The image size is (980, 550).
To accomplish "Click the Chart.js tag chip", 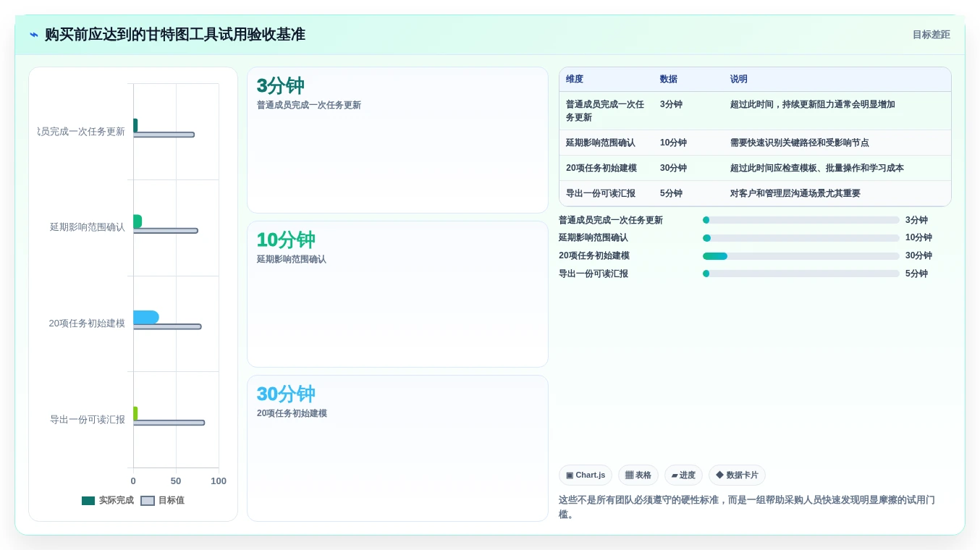I will click(586, 475).
